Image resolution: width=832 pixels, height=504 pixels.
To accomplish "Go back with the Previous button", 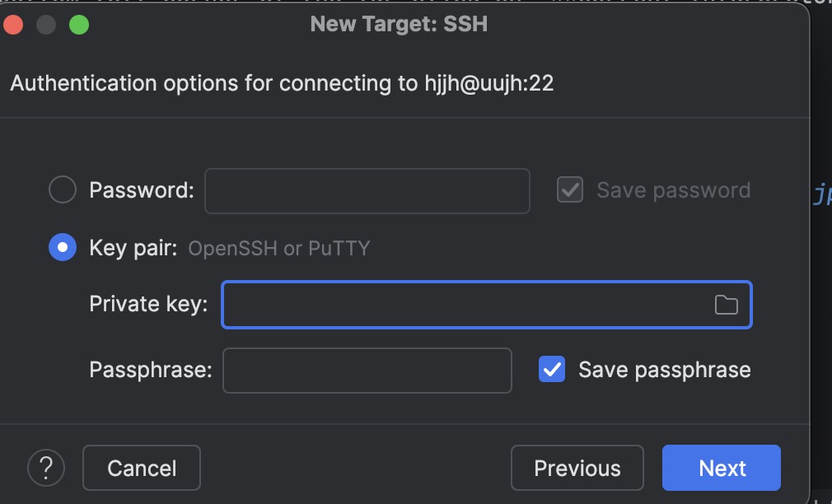I will coord(577,468).
